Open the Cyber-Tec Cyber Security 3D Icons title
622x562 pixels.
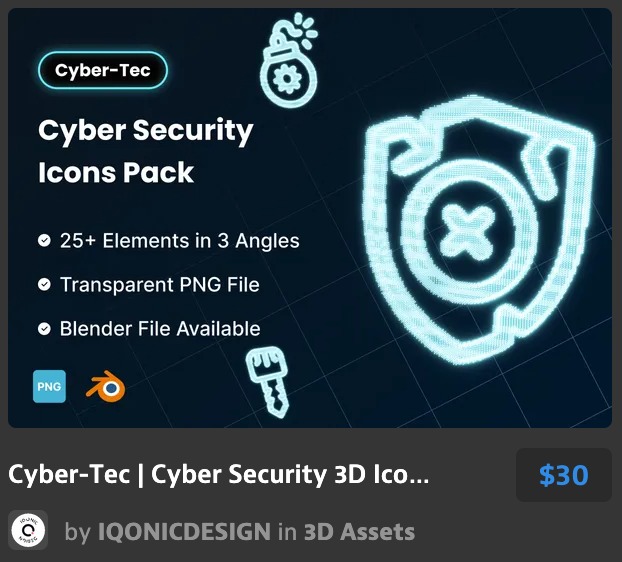point(219,474)
